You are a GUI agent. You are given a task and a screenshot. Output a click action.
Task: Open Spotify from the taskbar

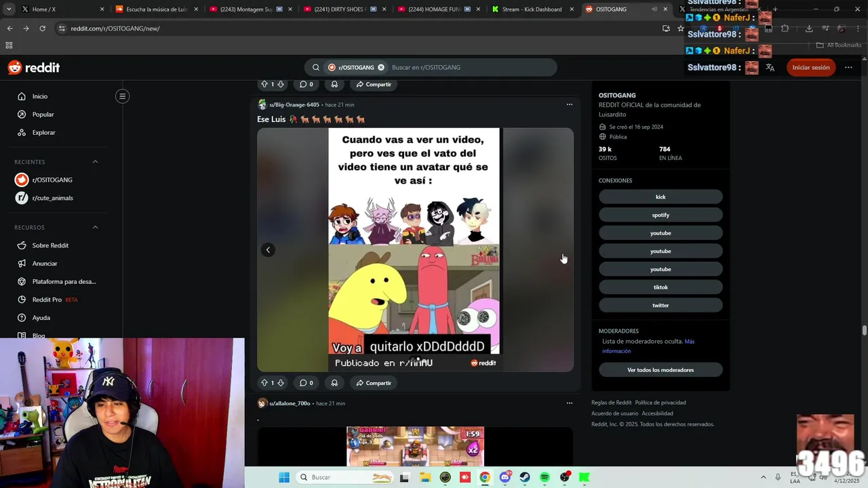point(545,477)
